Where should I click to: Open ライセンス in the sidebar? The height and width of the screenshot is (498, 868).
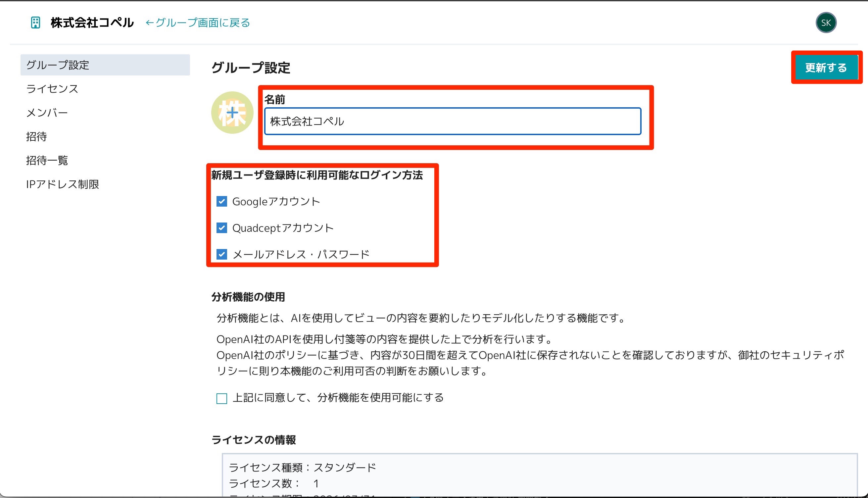point(52,89)
